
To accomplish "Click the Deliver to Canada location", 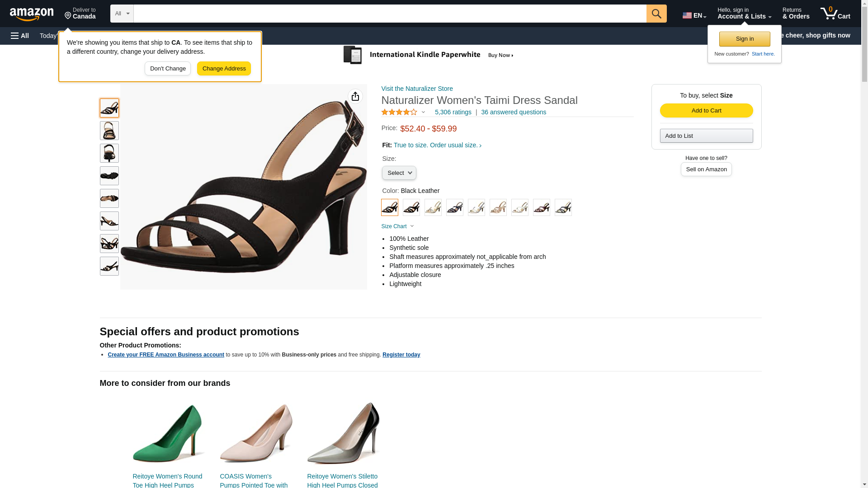I will pyautogui.click(x=80, y=14).
